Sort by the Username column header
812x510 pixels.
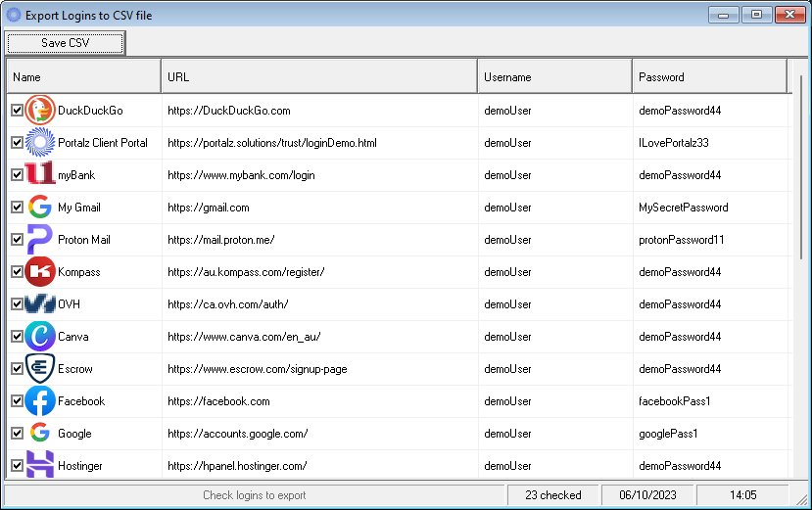pyautogui.click(x=554, y=76)
